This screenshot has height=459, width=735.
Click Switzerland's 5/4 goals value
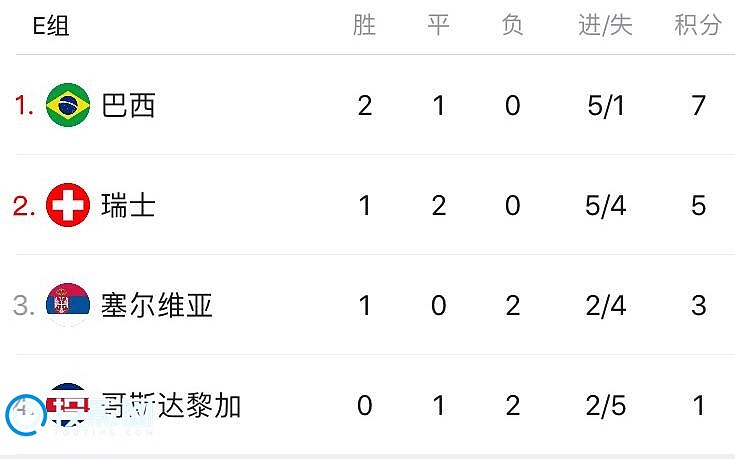point(605,206)
